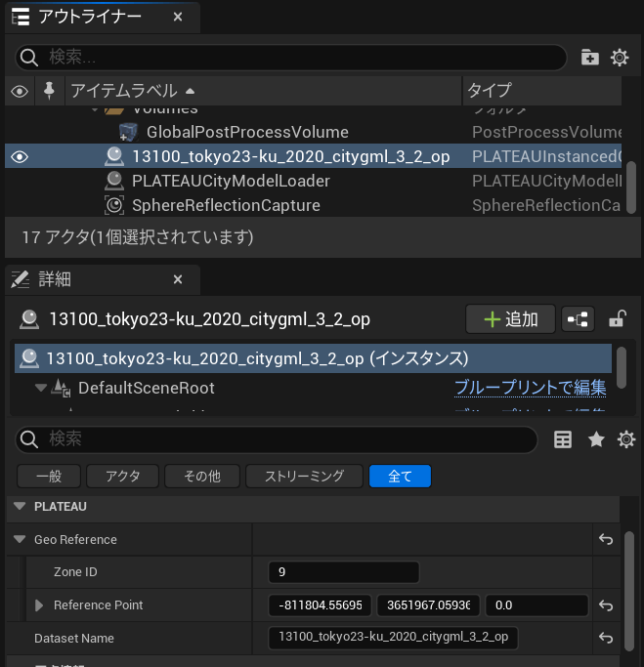Click DefaultSceneRoot scene component icon
Viewport: 644px width, 667px height.
[x=61, y=388]
